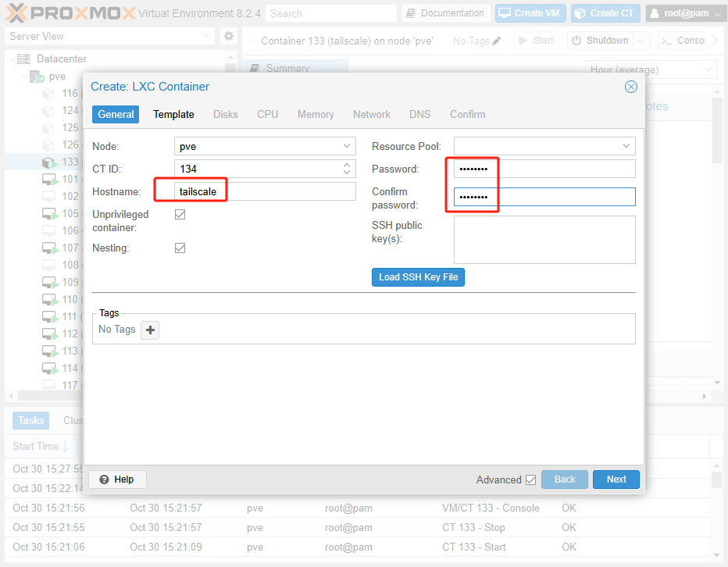
Task: Click the Datacenter icon in the tree
Action: 23,59
